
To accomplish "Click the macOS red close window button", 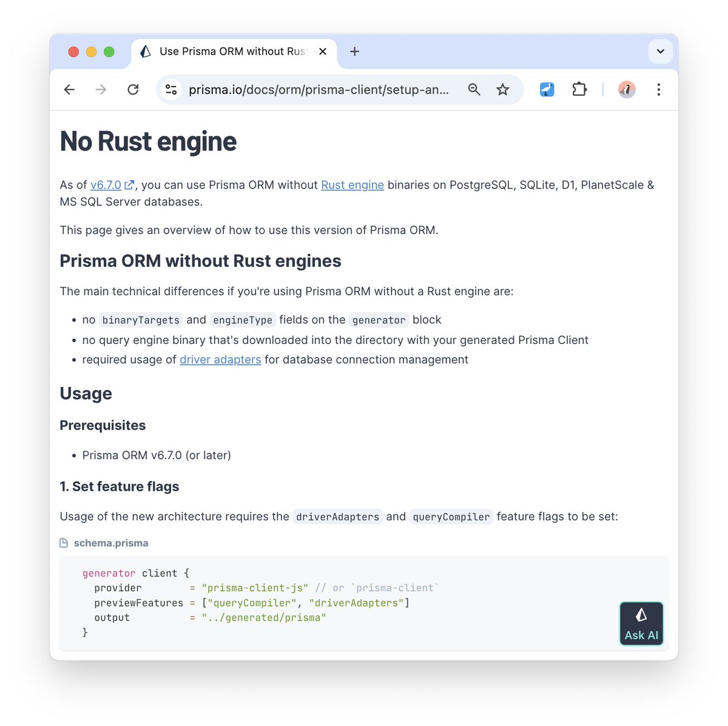I will tap(73, 52).
